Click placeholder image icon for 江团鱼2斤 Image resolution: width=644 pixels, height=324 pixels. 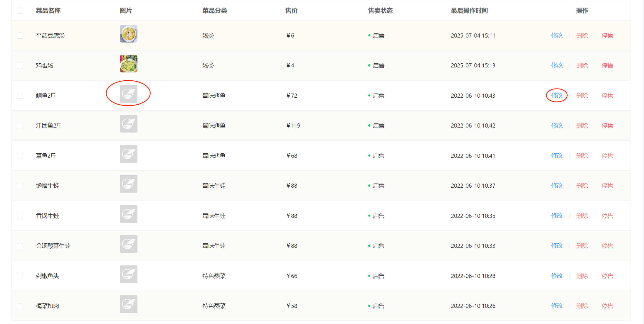[128, 124]
